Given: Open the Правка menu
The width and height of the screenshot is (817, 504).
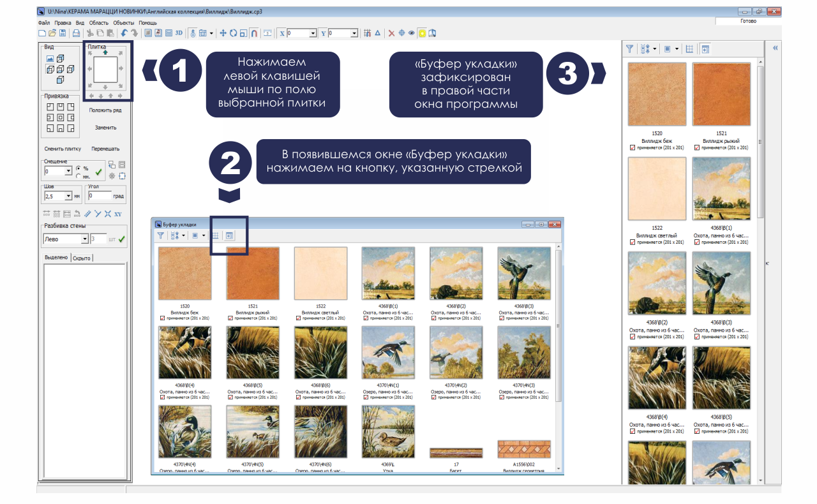Looking at the screenshot, I should click(x=63, y=22).
